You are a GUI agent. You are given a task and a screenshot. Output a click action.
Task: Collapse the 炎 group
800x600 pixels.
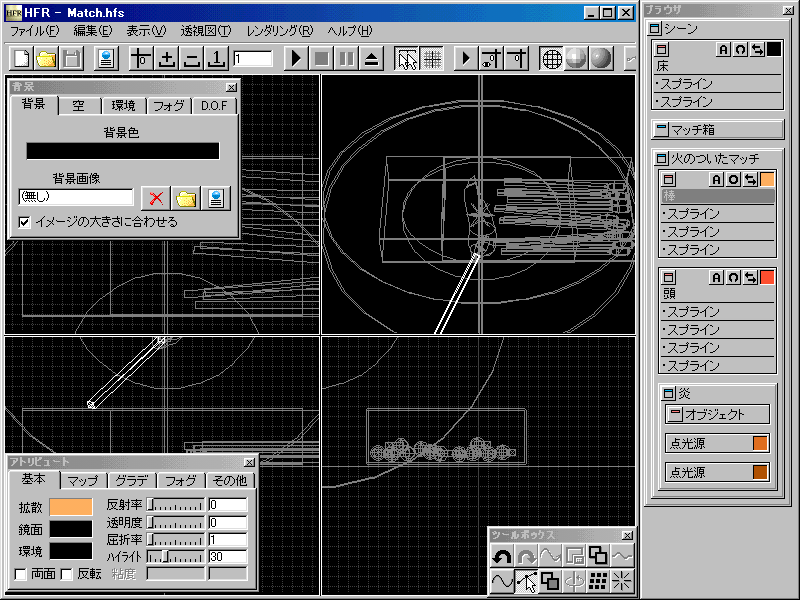(668, 393)
